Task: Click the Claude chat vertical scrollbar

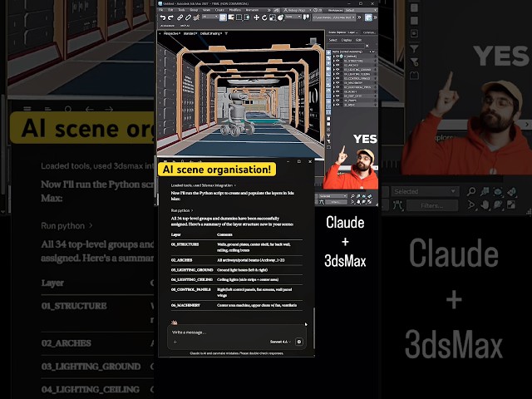Action: pos(314,328)
